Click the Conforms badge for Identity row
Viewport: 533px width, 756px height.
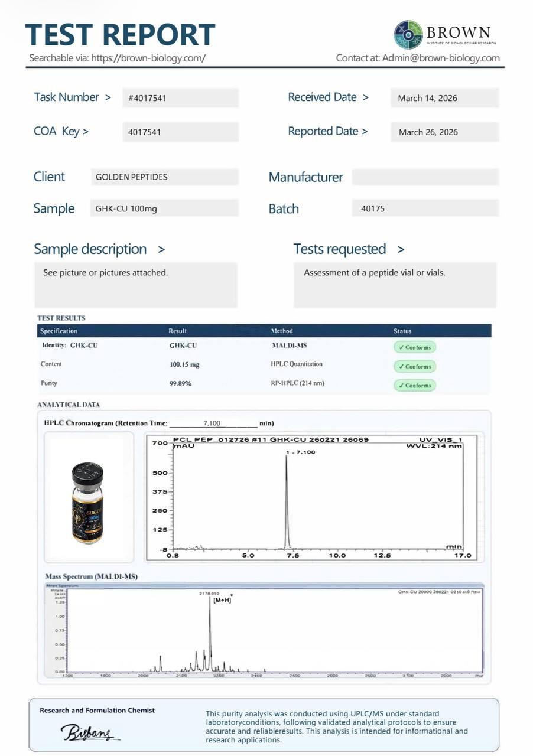tap(415, 347)
